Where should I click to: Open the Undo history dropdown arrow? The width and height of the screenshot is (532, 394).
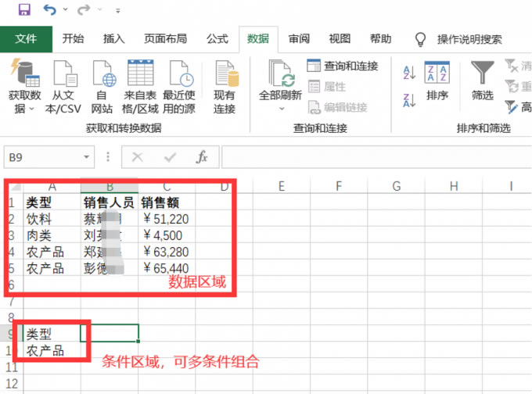click(65, 9)
